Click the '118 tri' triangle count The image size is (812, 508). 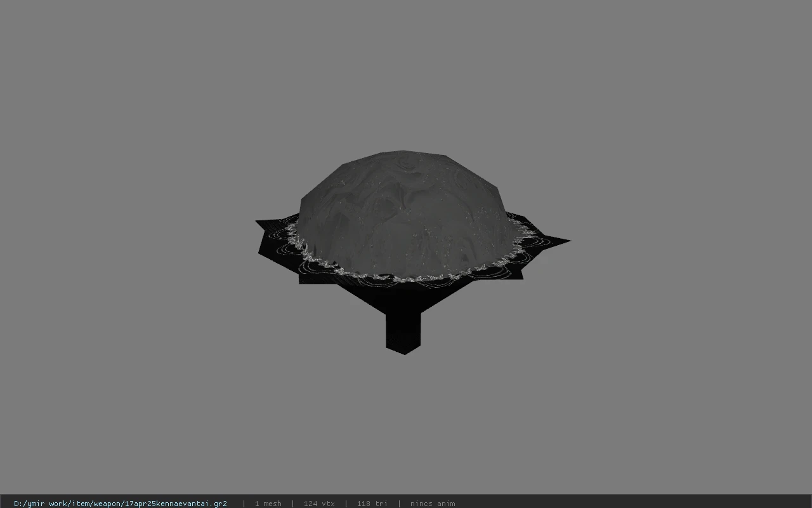pos(372,504)
